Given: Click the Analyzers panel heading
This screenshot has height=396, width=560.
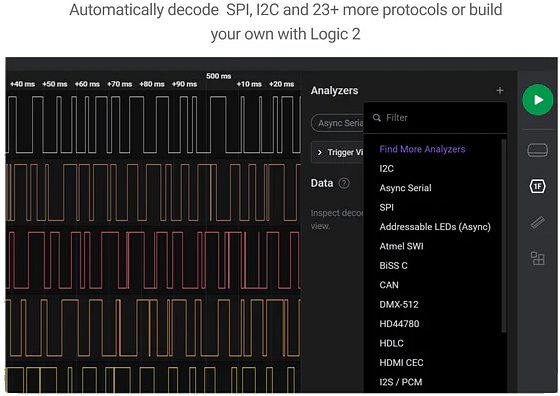Looking at the screenshot, I should click(x=334, y=91).
